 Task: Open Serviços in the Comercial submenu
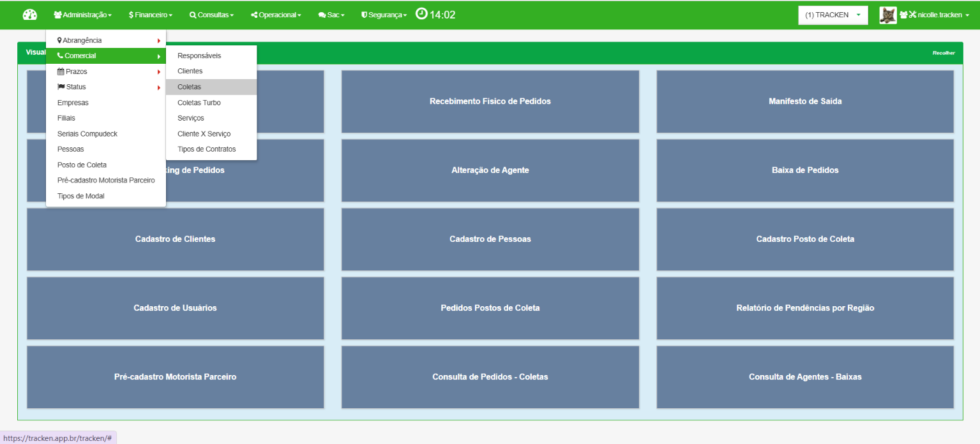pos(211,118)
